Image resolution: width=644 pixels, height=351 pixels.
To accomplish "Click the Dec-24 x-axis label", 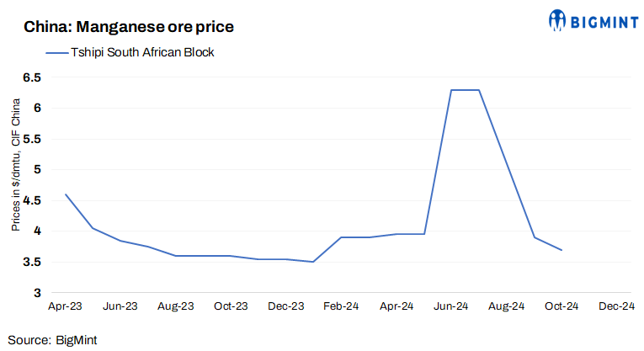I will [x=616, y=307].
